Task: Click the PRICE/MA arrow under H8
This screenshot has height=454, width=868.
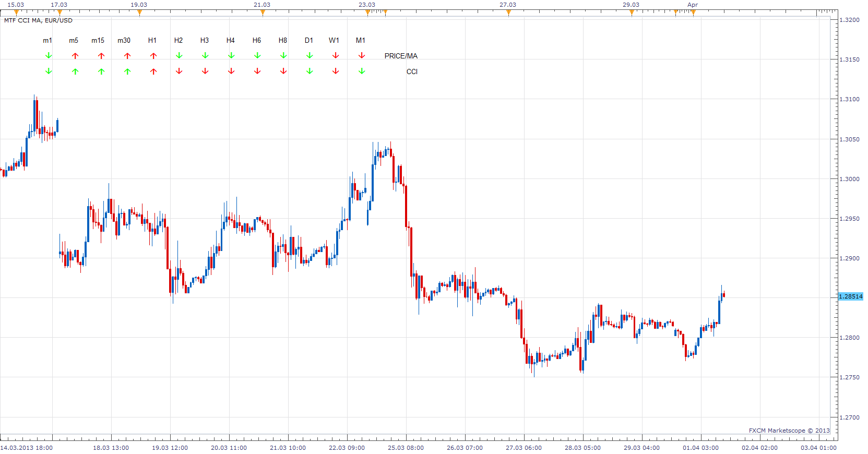Action: [x=283, y=56]
